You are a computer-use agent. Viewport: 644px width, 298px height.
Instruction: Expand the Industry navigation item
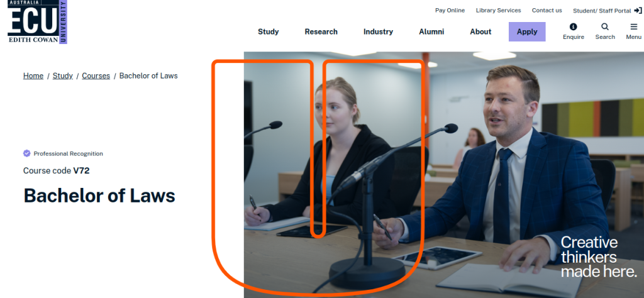click(378, 31)
